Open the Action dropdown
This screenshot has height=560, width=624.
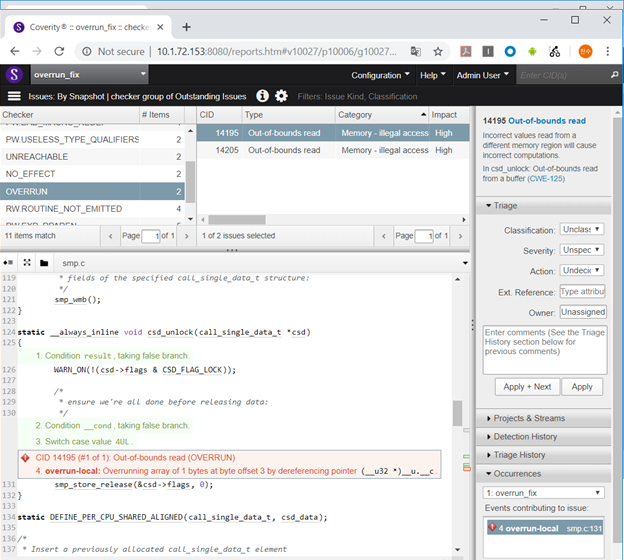(581, 270)
